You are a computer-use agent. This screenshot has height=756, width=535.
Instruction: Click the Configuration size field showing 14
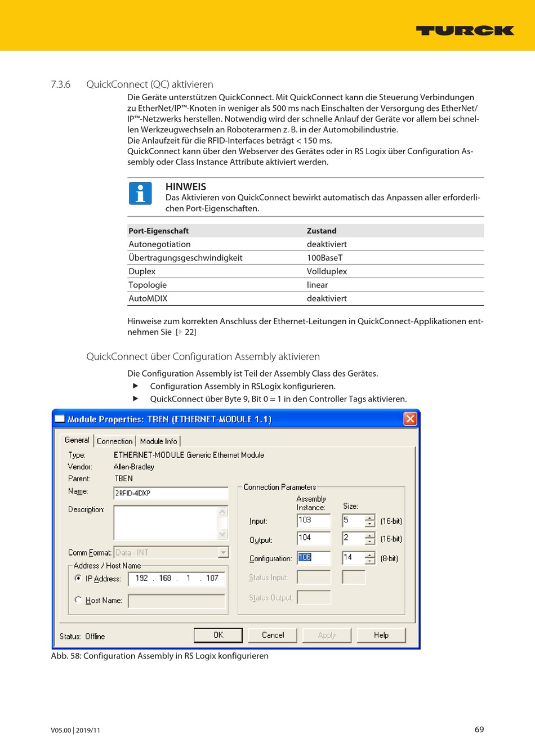coord(354,558)
